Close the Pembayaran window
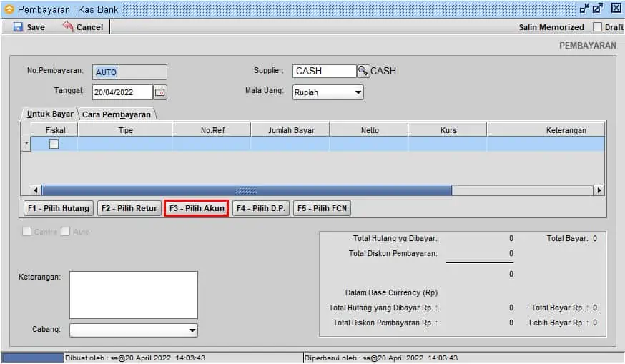 pyautogui.click(x=616, y=9)
